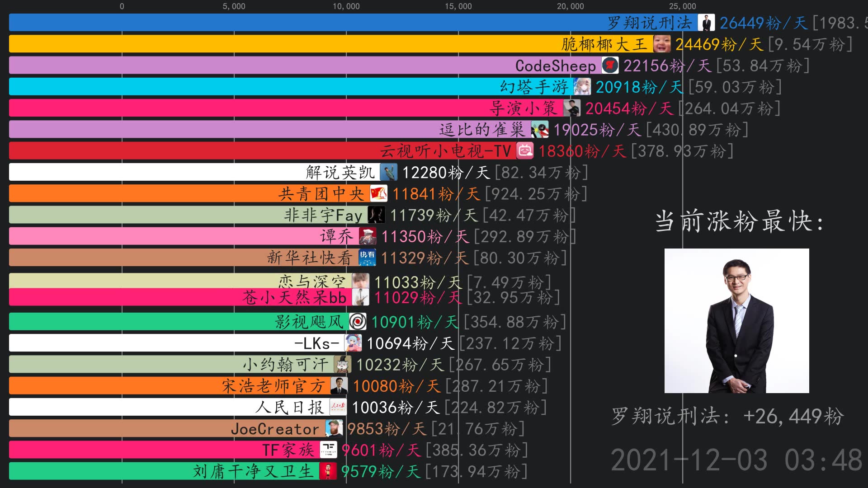The width and height of the screenshot is (868, 488).
Task: Click the 非非宇Fay dark avatar
Action: pos(376,215)
